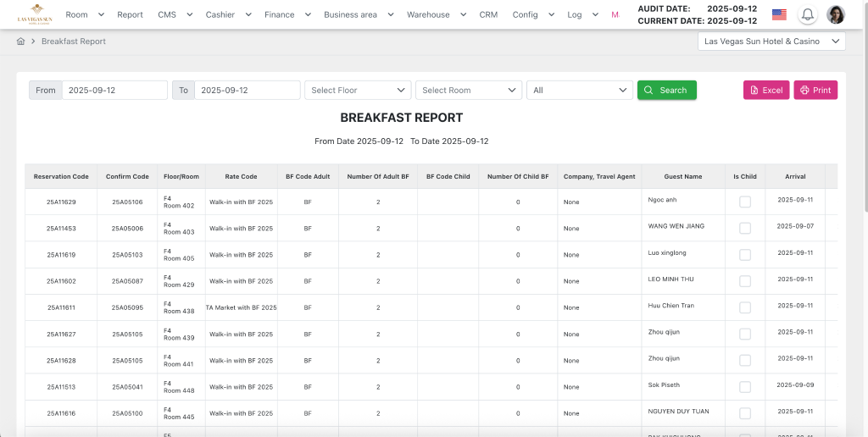Click the Search button
Viewport: 868px width, 437px height.
tap(666, 90)
